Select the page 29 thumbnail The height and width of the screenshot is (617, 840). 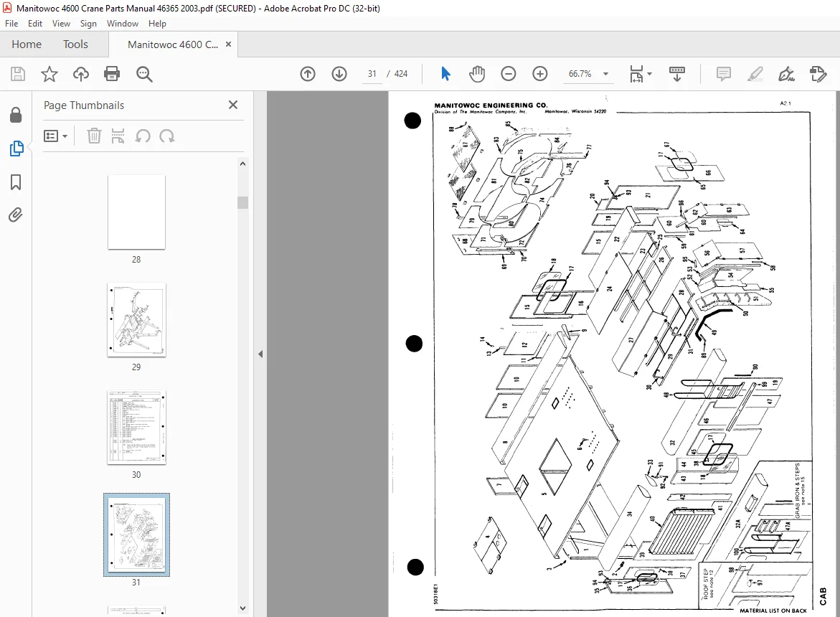(136, 320)
